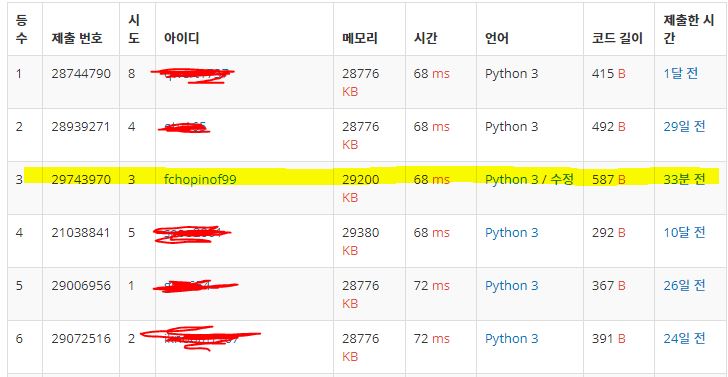This screenshot has width=728, height=377.
Task: Click attempt count 2 in submission 29072516 row
Action: (132, 339)
